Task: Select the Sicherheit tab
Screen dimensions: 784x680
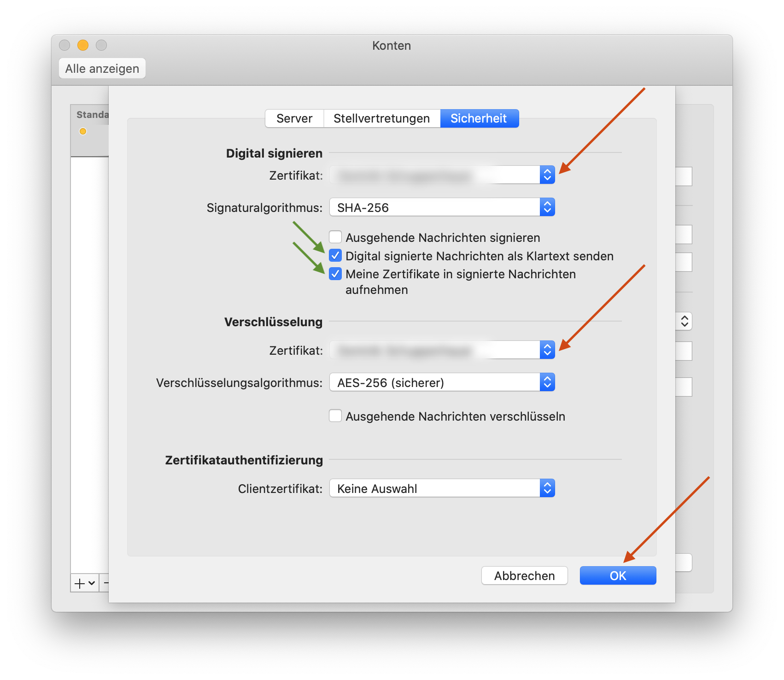Action: point(479,118)
